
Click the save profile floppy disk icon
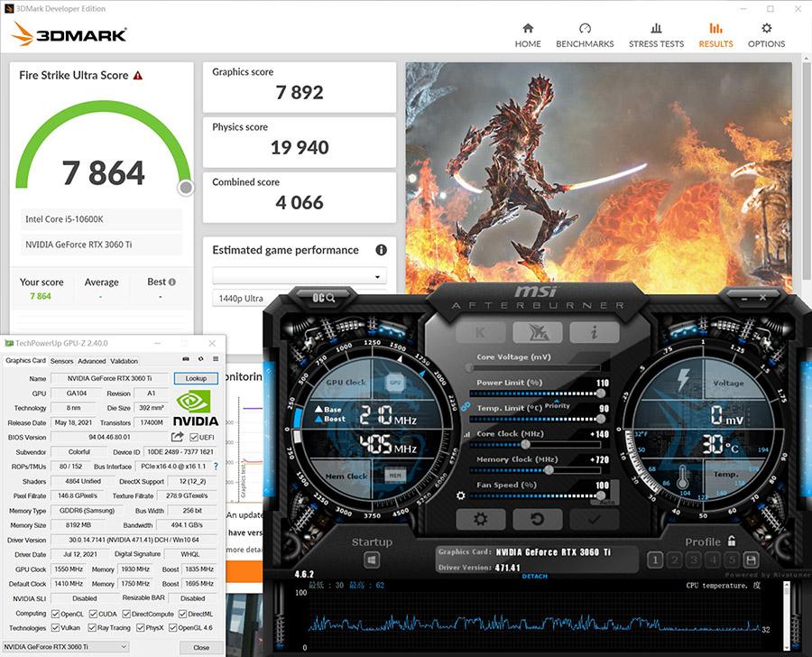point(751,560)
